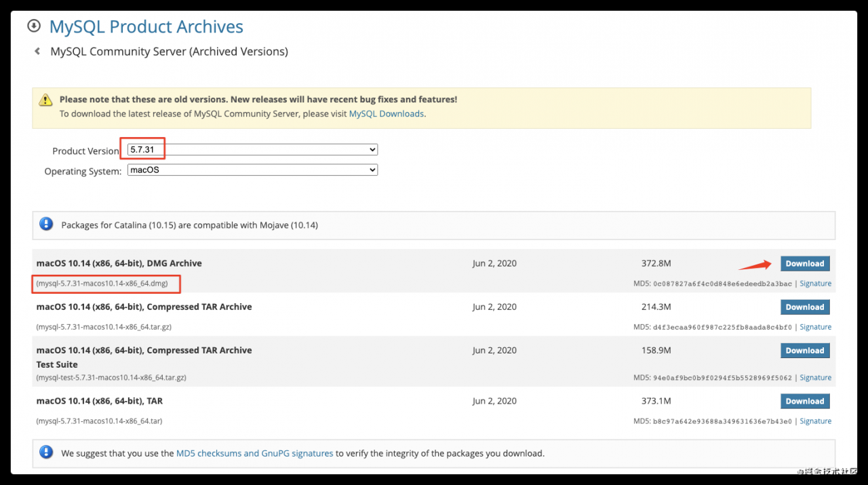Click the Test Suite label
Screen dimensions: 868x485
[x=57, y=364]
